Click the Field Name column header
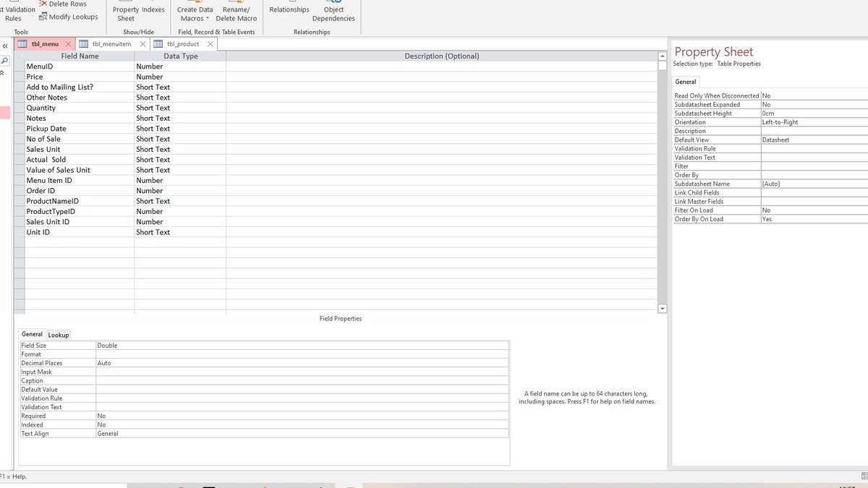This screenshot has width=868, height=488. click(80, 56)
